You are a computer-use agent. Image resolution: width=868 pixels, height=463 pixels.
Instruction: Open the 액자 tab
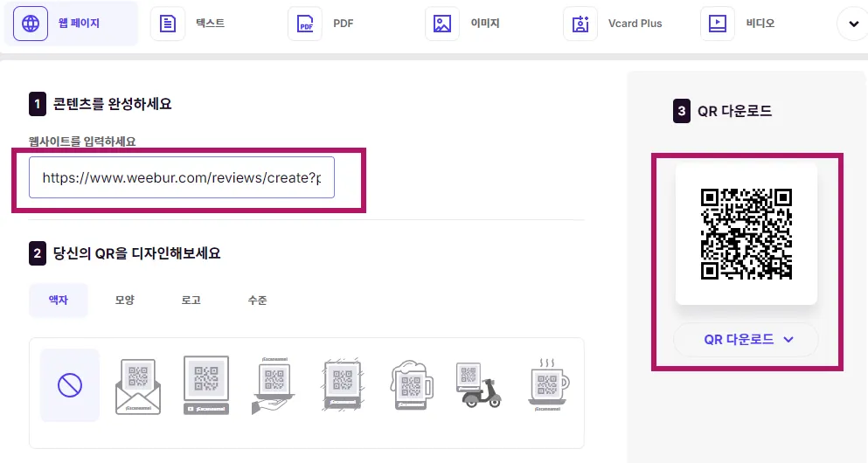(58, 300)
